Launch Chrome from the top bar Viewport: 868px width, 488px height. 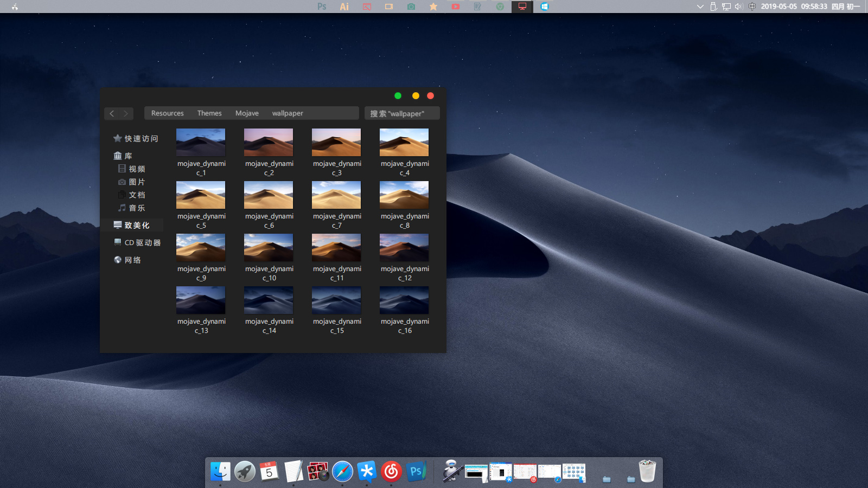point(500,7)
